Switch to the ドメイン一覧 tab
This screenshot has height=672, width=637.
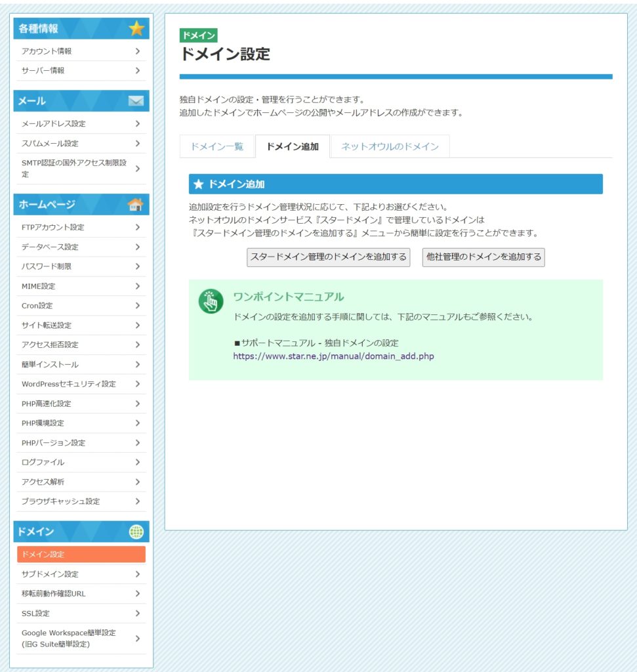point(217,146)
